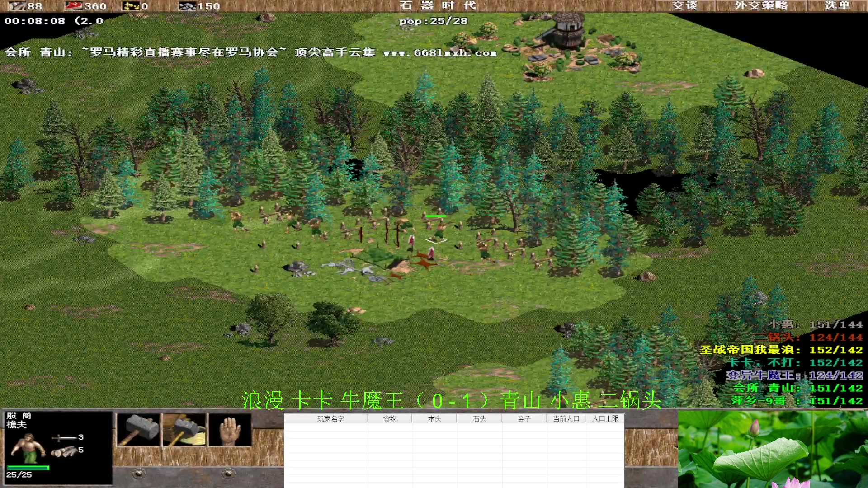Screen dimensions: 868x488
Task: Click the ruined tower at the map top
Action: pos(565,31)
